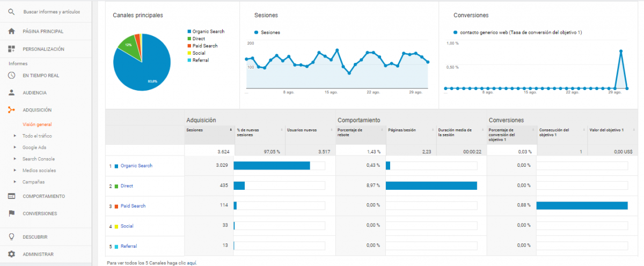Viewport: 644px width, 266px height.
Task: Focus the Buscar informes y artículos field
Action: point(52,11)
